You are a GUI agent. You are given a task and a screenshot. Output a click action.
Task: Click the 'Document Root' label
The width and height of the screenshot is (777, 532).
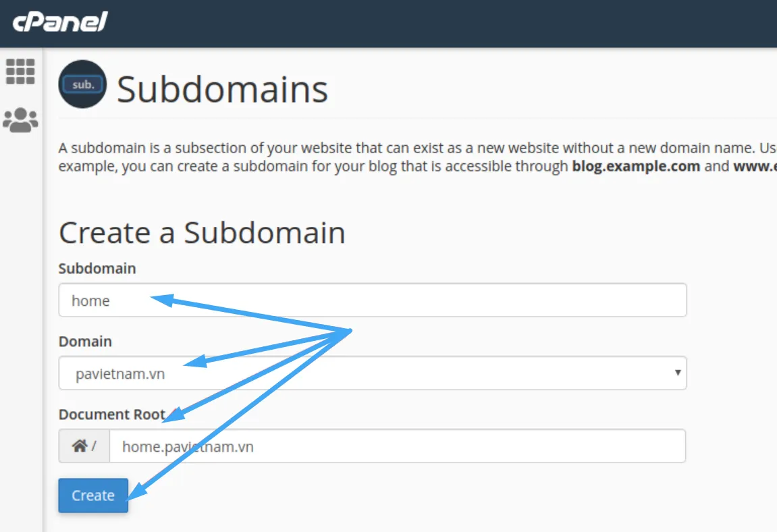[x=112, y=415]
